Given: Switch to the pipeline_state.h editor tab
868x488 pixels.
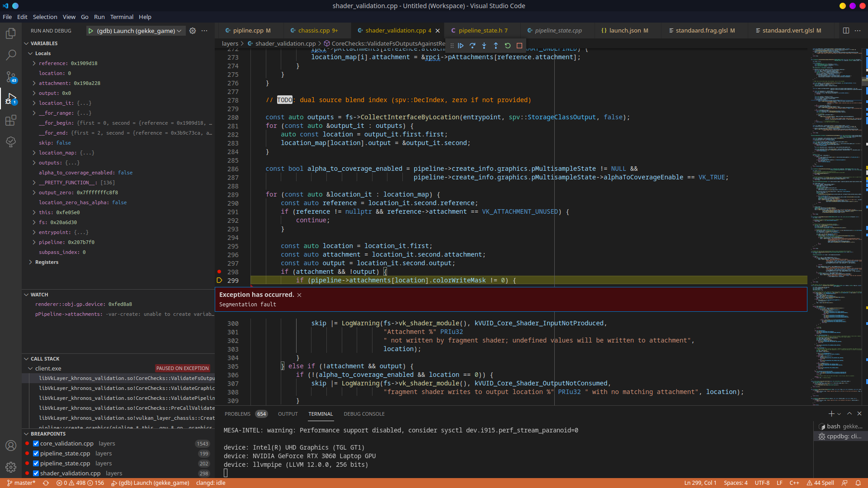Looking at the screenshot, I should 481,30.
